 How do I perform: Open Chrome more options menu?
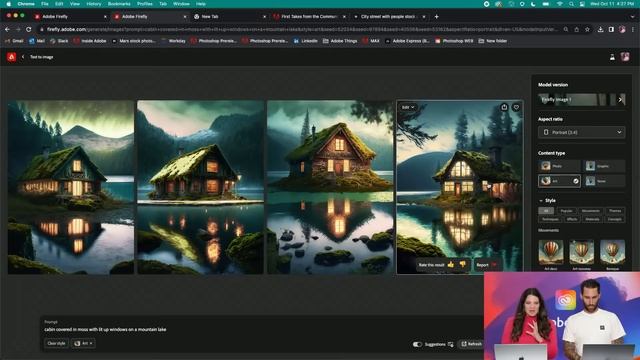(633, 29)
